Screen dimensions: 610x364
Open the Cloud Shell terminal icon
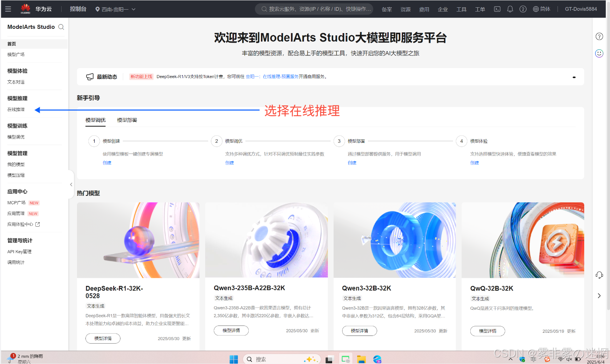pos(497,9)
